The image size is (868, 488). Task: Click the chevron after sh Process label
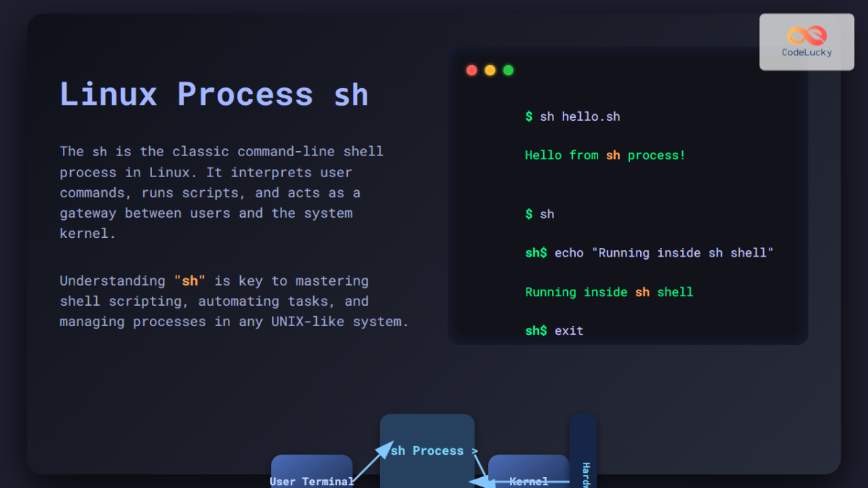coord(475,450)
